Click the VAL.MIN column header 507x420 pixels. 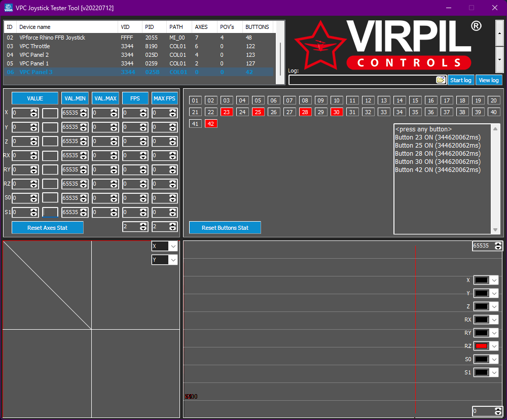(75, 98)
